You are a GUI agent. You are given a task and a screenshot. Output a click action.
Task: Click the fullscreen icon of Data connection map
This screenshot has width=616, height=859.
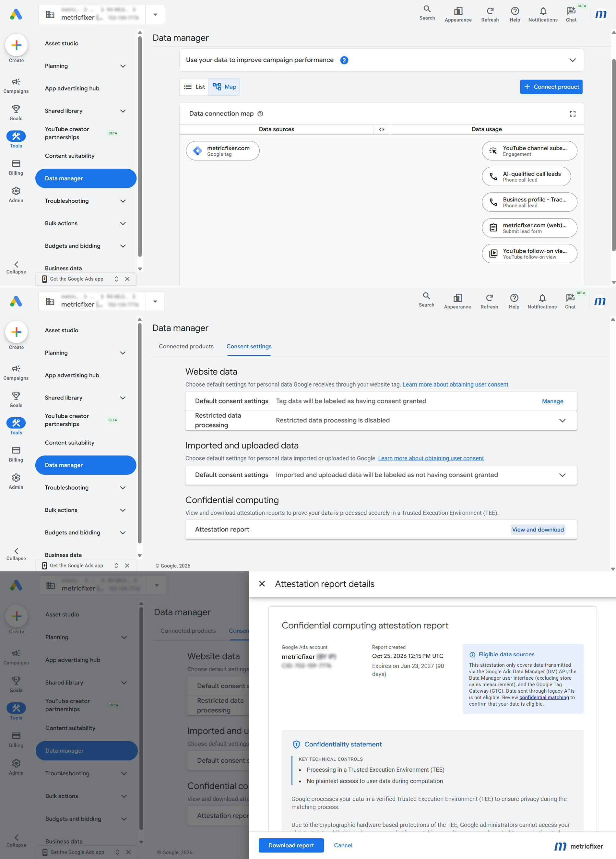click(573, 113)
